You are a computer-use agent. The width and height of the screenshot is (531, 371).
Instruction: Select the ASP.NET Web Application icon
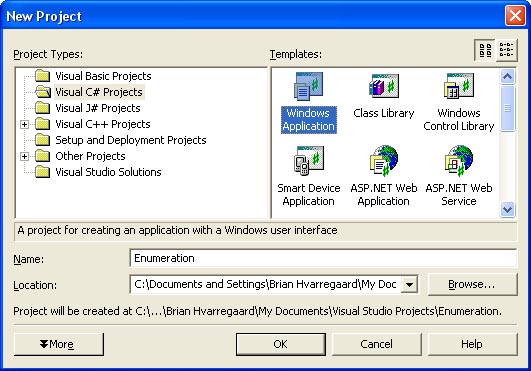(384, 161)
